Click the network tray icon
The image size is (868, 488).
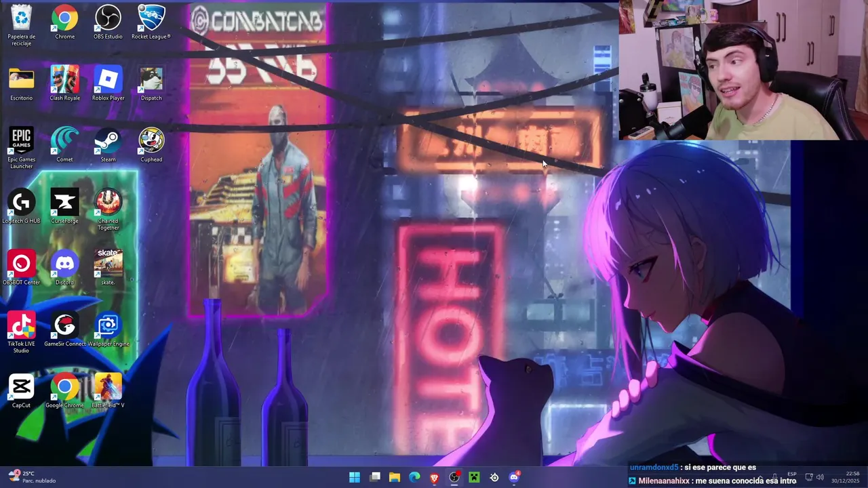tap(809, 477)
